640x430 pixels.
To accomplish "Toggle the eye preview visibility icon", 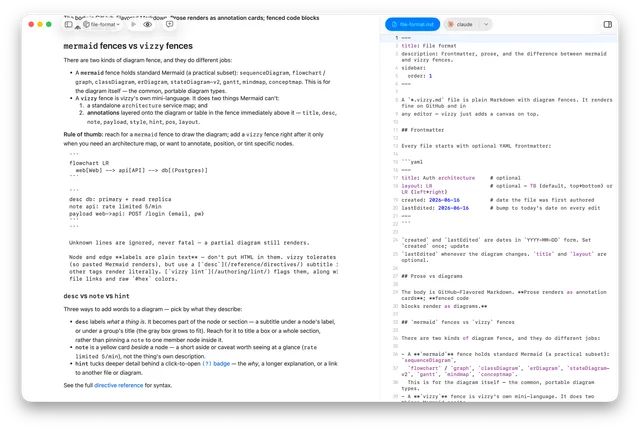I will [x=148, y=24].
